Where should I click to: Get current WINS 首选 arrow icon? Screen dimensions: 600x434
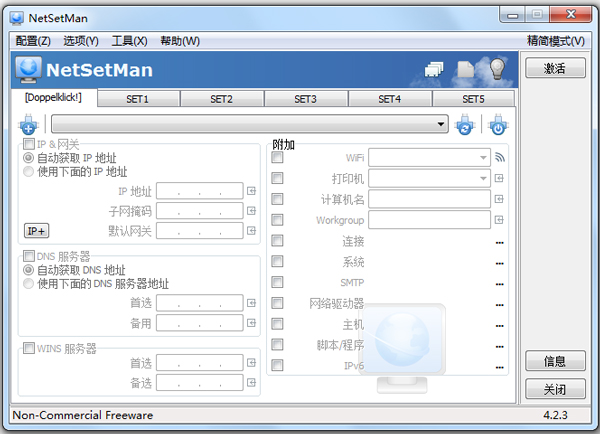251,362
